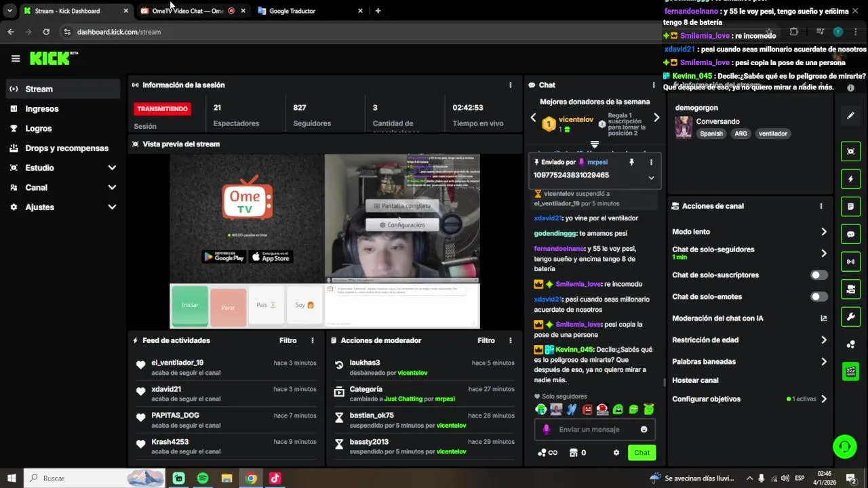Click the stream preview thumbnail
The width and height of the screenshot is (868, 488).
(x=325, y=241)
